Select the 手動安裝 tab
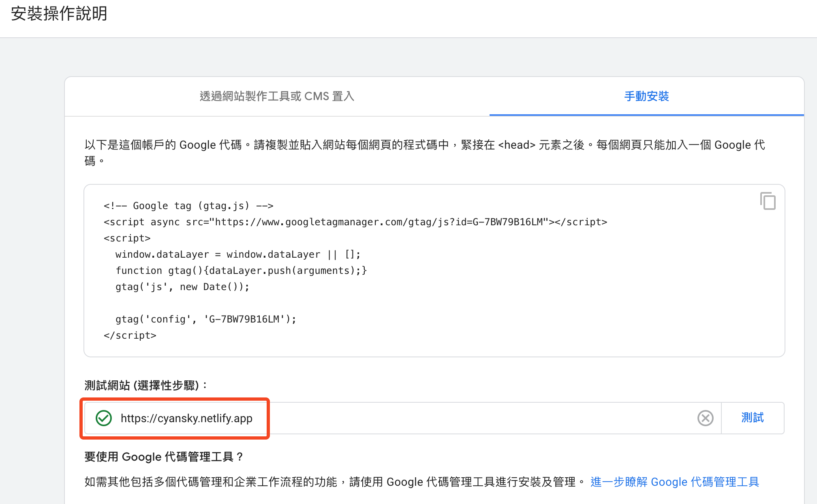 pos(646,96)
